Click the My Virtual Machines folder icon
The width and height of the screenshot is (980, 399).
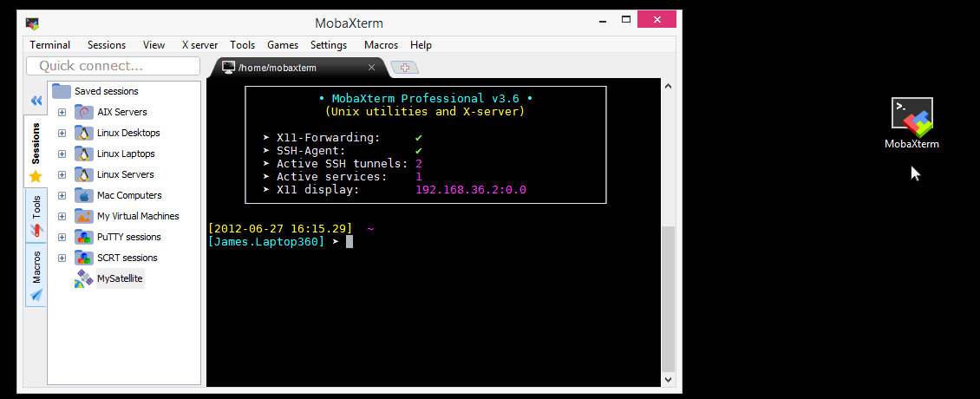[83, 216]
